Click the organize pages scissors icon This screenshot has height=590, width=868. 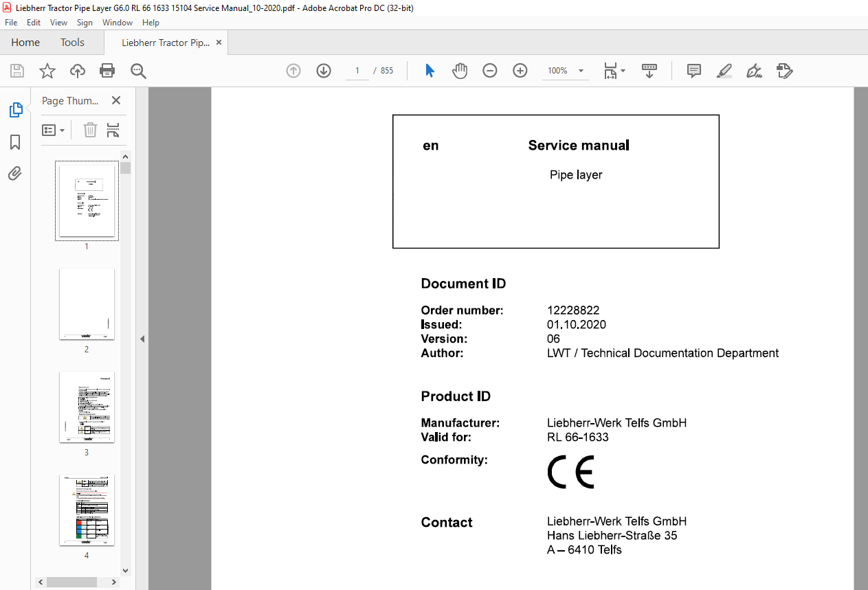113,130
